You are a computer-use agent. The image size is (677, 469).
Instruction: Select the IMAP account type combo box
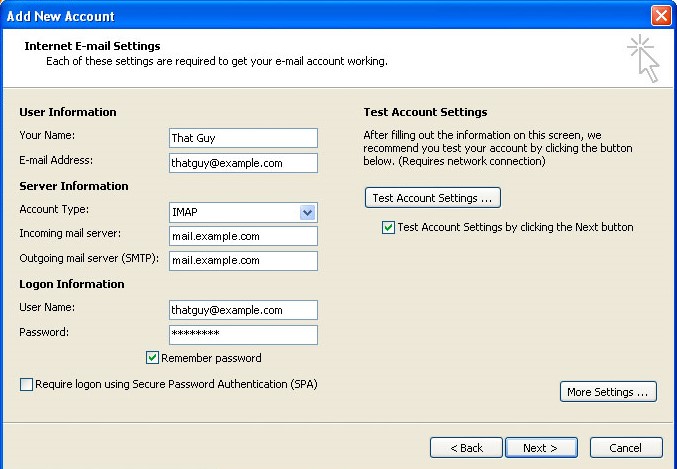(244, 212)
